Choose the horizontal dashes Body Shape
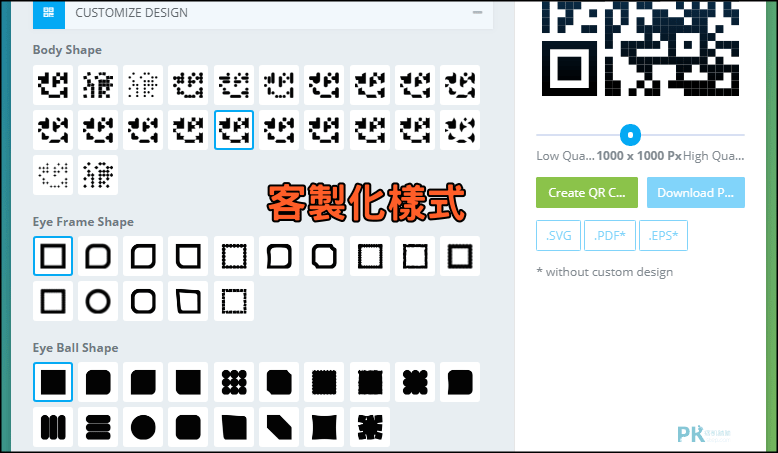Image resolution: width=778 pixels, height=453 pixels. point(234,85)
